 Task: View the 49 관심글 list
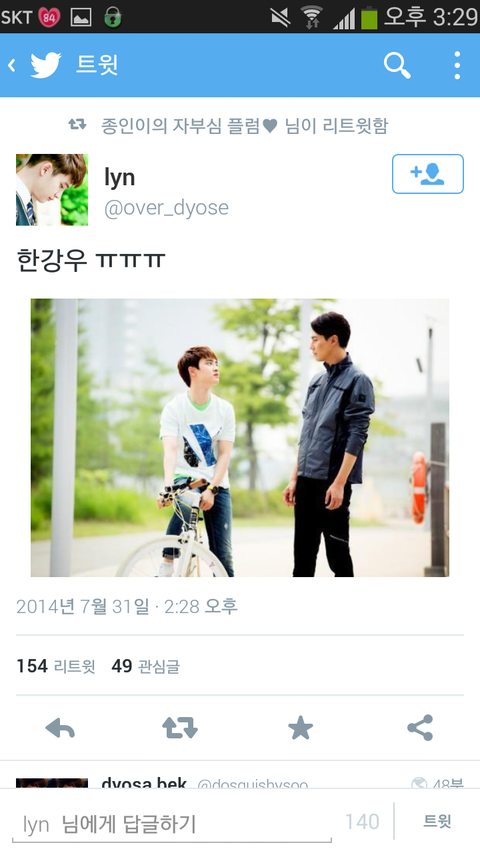(145, 666)
